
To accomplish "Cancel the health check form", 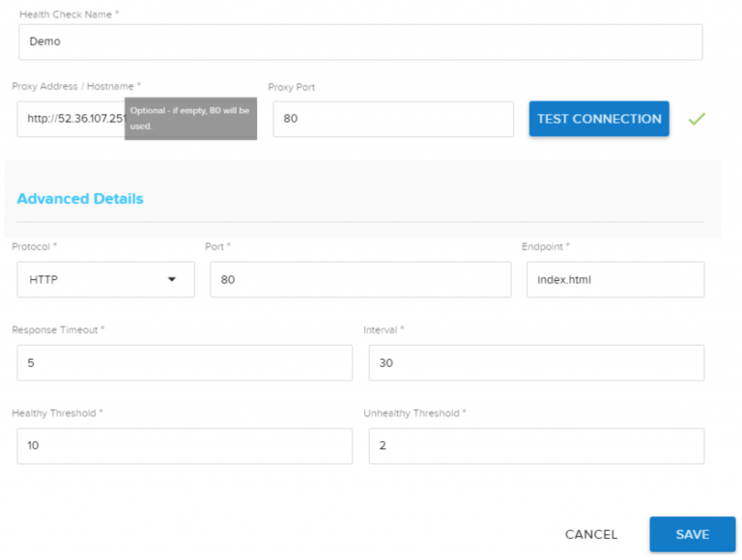I will pos(590,534).
